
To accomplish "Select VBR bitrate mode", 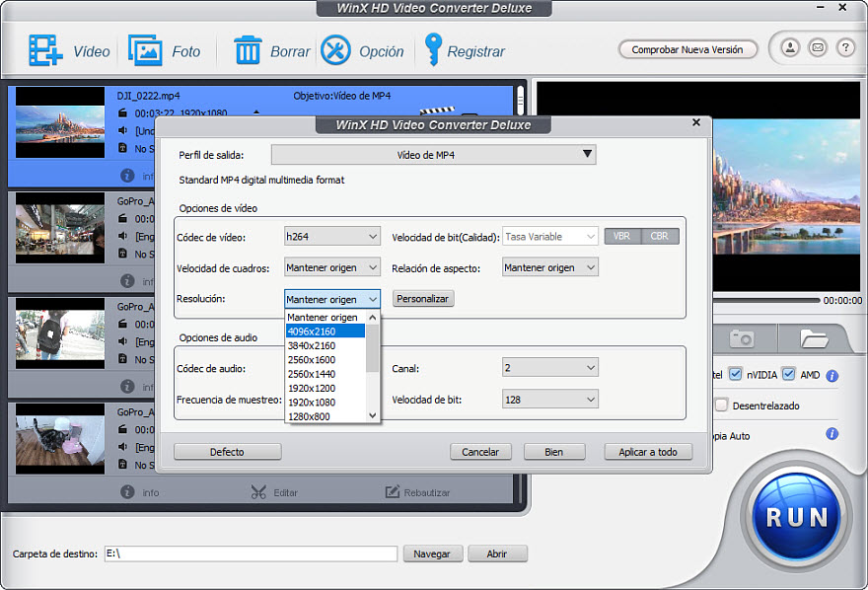I will click(622, 237).
